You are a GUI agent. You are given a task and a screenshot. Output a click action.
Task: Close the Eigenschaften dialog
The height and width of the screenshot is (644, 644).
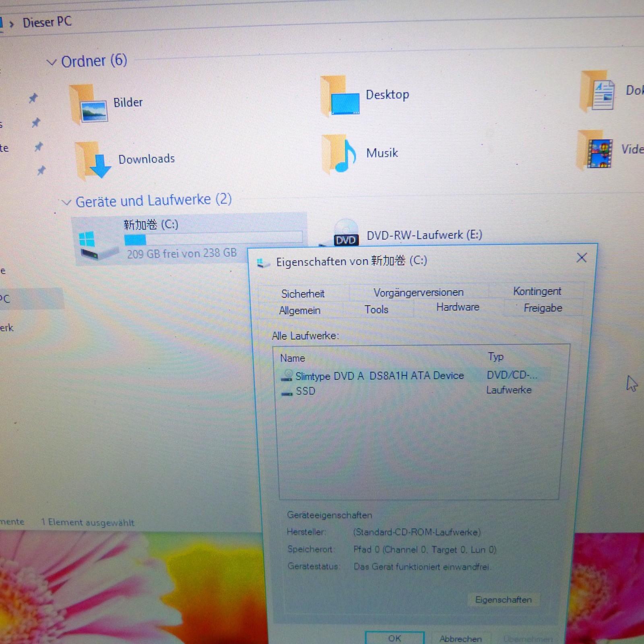[581, 258]
